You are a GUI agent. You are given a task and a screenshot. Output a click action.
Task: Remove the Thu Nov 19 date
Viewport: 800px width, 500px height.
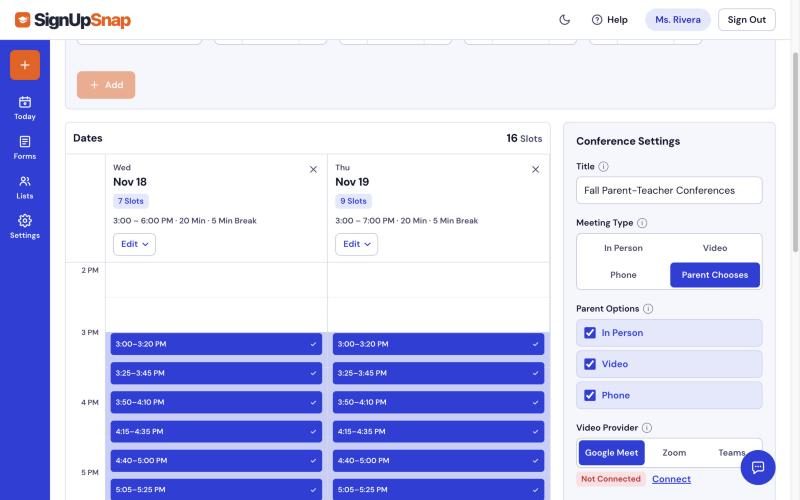pos(535,169)
